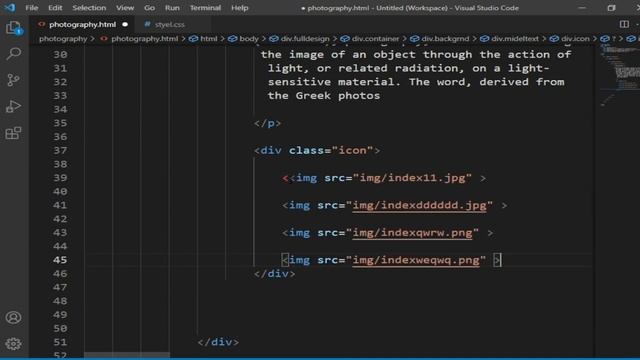Click the closing </div> tag on line 46
This screenshot has width=640, height=360.
pos(274,273)
